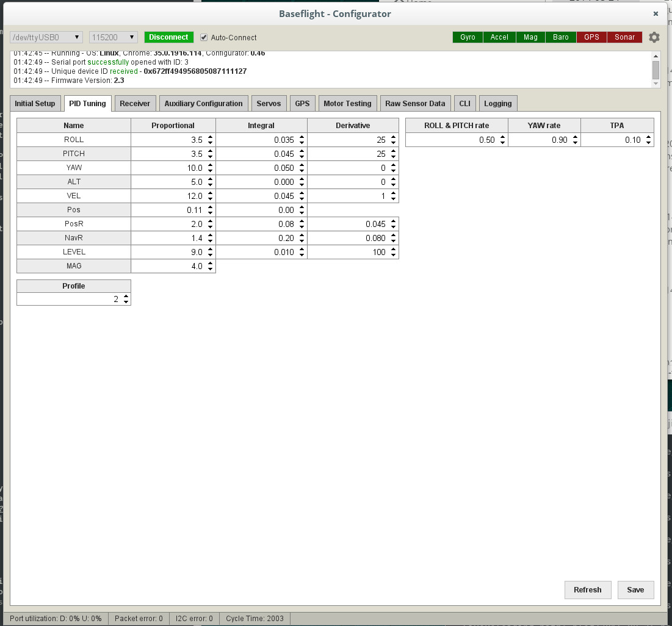Open the settings gear icon

[654, 37]
